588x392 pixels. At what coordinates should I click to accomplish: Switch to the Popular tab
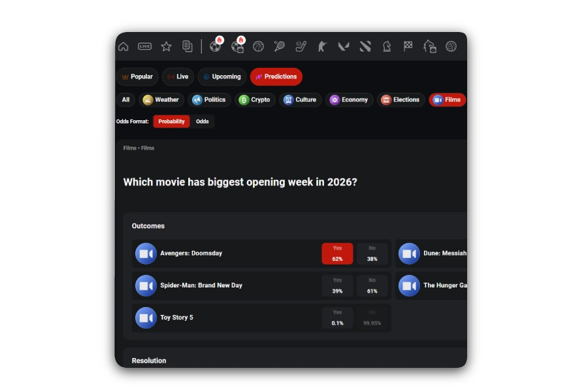point(137,76)
